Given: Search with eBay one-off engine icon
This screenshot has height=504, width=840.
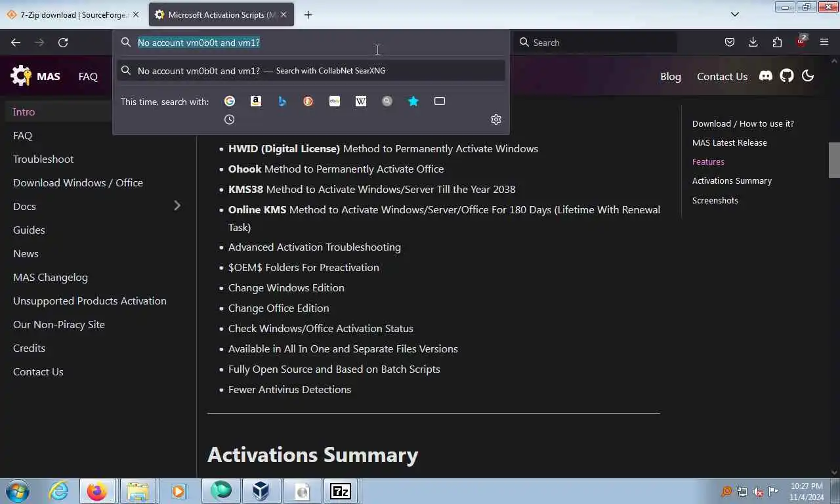Looking at the screenshot, I should point(335,101).
